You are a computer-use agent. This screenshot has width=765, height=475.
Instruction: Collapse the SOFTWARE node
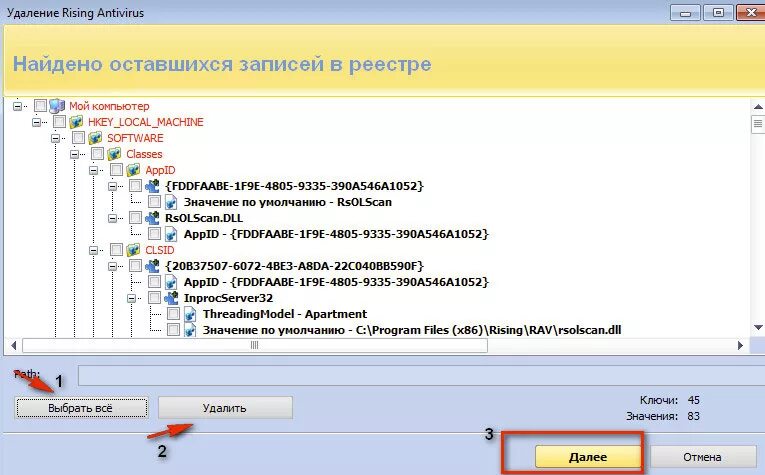(x=56, y=138)
